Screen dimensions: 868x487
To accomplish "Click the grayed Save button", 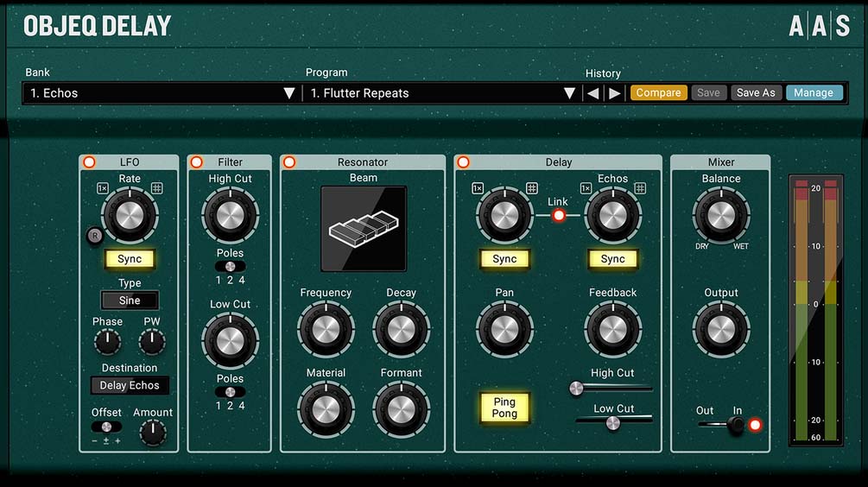I will tap(708, 93).
